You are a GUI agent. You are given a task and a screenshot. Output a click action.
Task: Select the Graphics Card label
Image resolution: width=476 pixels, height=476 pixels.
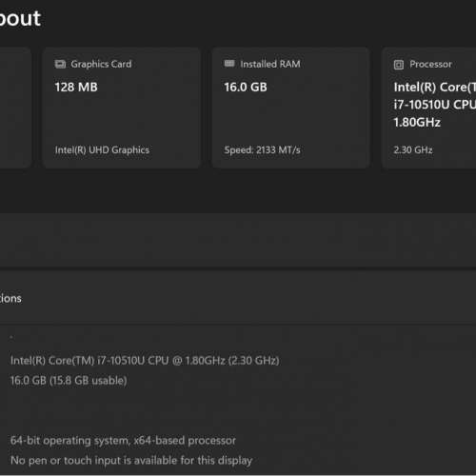pyautogui.click(x=101, y=64)
